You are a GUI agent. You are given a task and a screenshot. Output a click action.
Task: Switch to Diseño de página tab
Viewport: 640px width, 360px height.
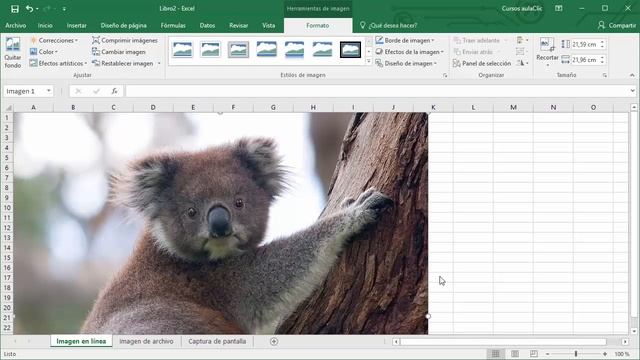click(123, 25)
